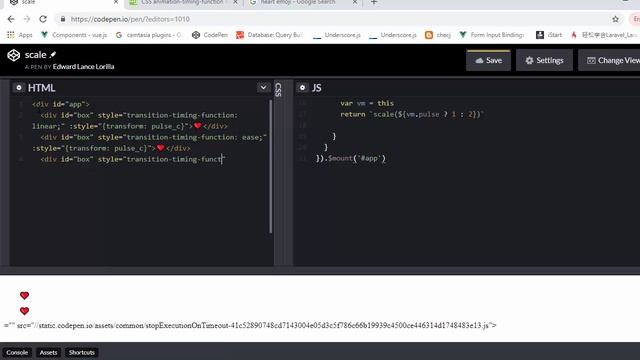The width and height of the screenshot is (640, 360).
Task: Close the CSS animation-timing-function tab
Action: coord(235,2)
